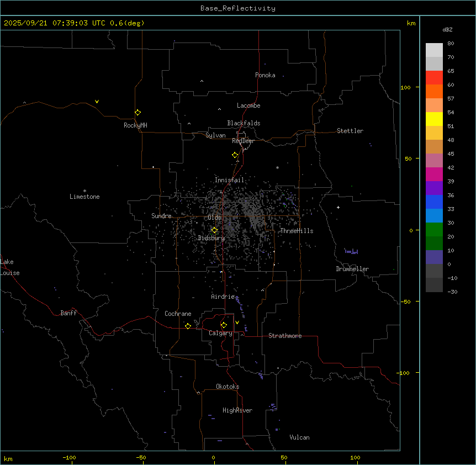Select the Vulcan label on the map

point(299,437)
